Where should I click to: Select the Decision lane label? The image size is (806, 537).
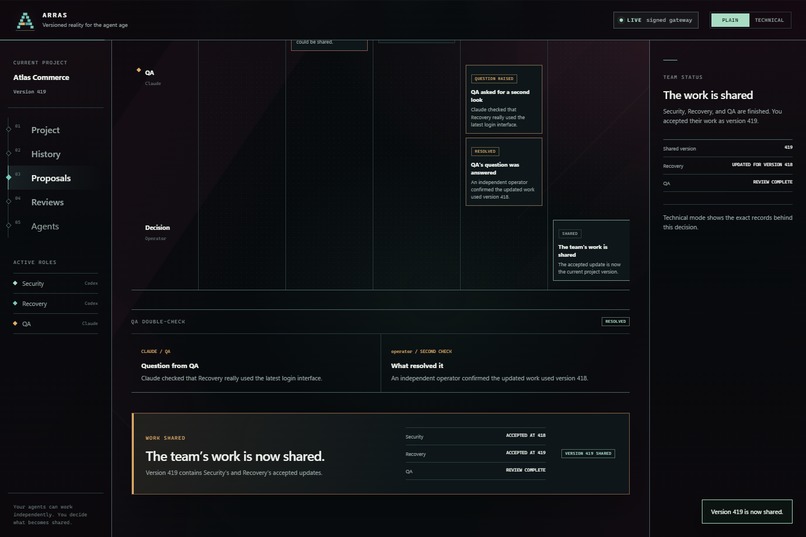click(x=157, y=228)
